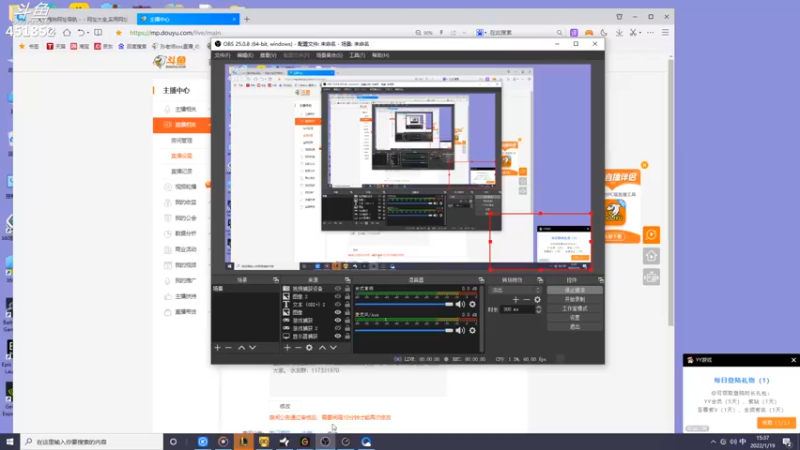Open mic/Aux audio settings gear
Viewport: 800px width, 450px height.
point(472,330)
